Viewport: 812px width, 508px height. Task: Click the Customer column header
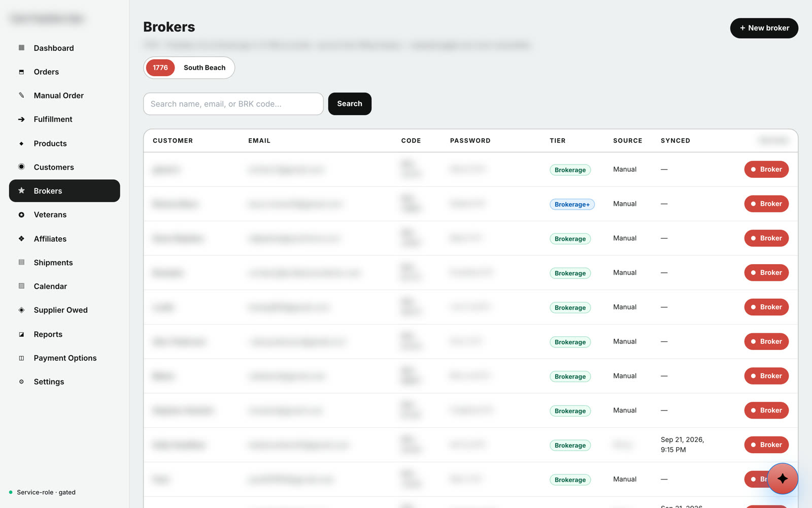[x=173, y=141]
